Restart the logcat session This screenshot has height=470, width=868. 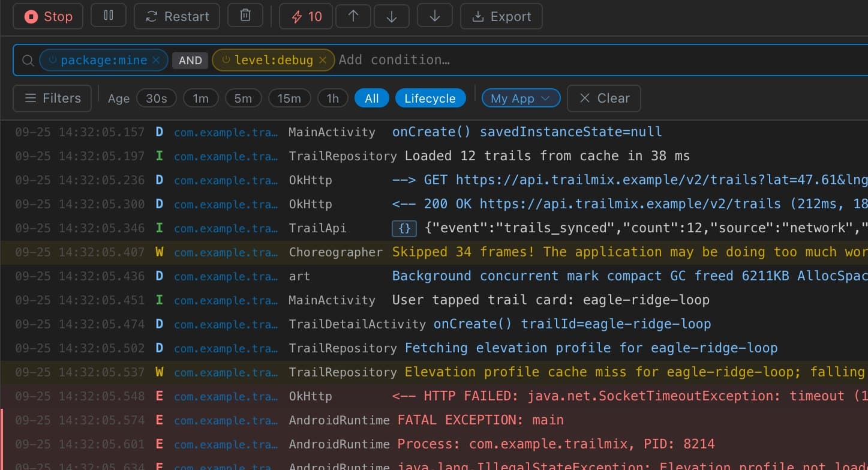click(177, 17)
